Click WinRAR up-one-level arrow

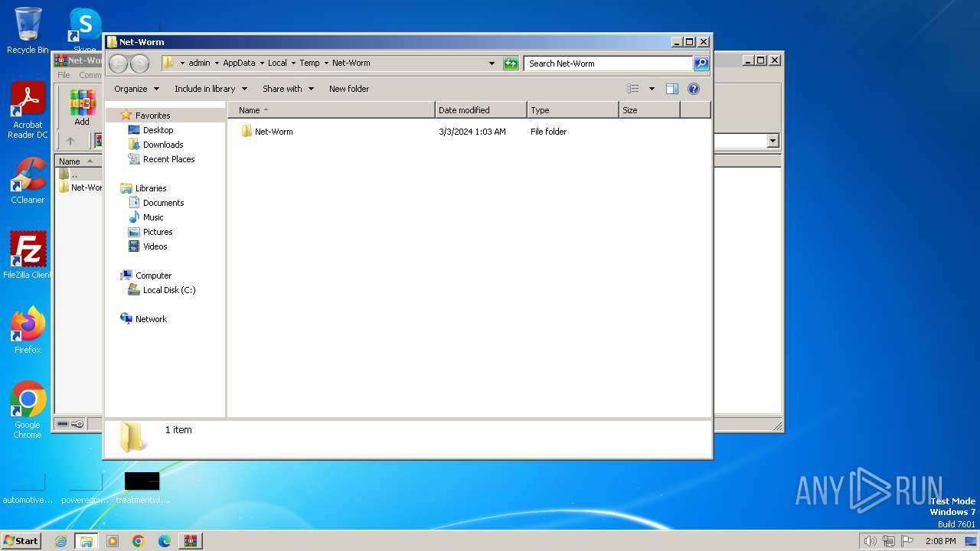[70, 141]
